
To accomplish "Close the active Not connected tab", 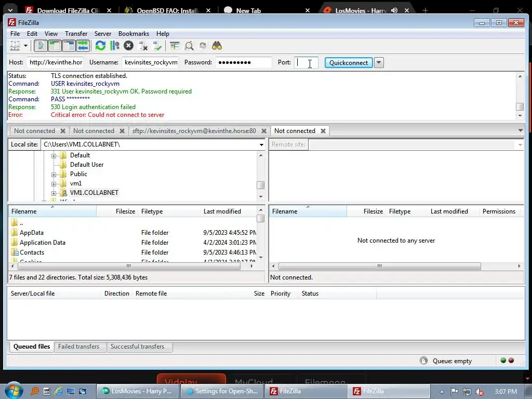I will coord(323,131).
